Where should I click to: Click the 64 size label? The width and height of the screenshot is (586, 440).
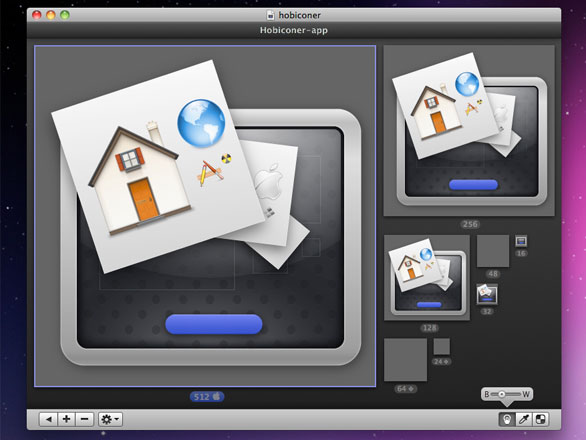(x=405, y=389)
